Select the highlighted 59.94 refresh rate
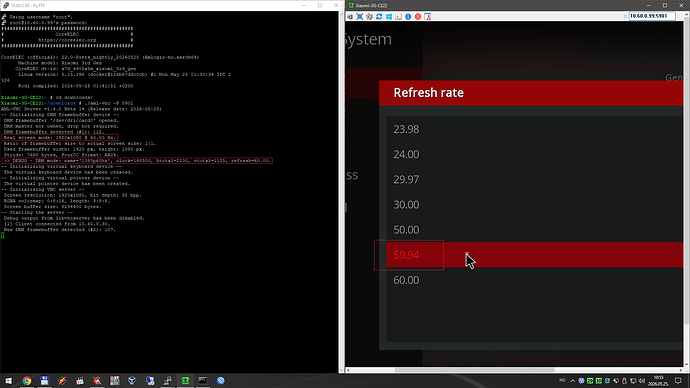 [x=535, y=255]
